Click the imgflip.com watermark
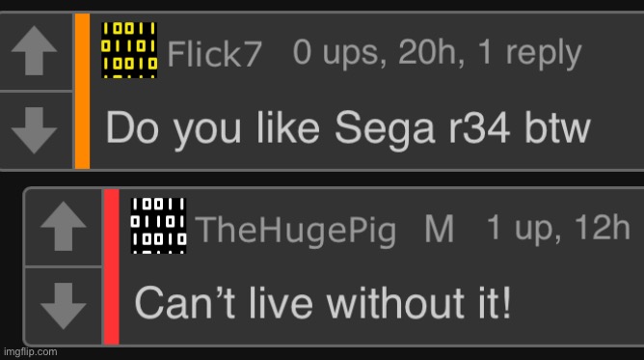 tap(31, 351)
